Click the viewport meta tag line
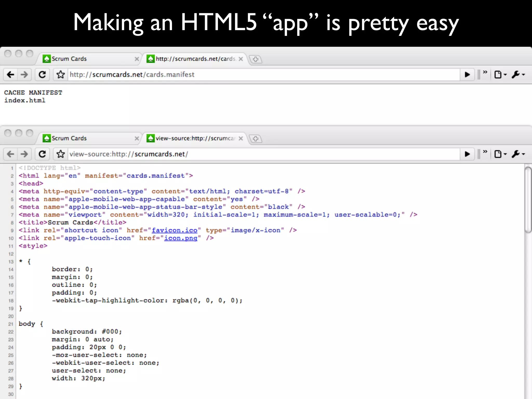 (x=218, y=215)
